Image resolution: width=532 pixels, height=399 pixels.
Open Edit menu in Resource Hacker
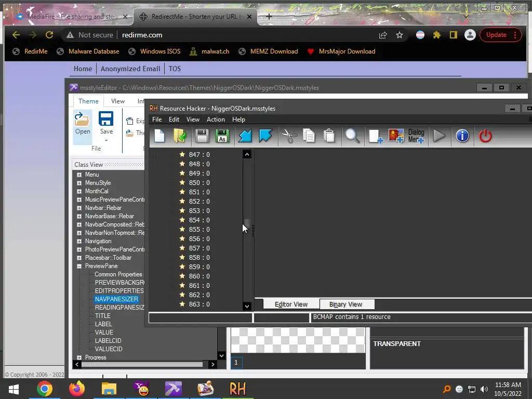174,119
